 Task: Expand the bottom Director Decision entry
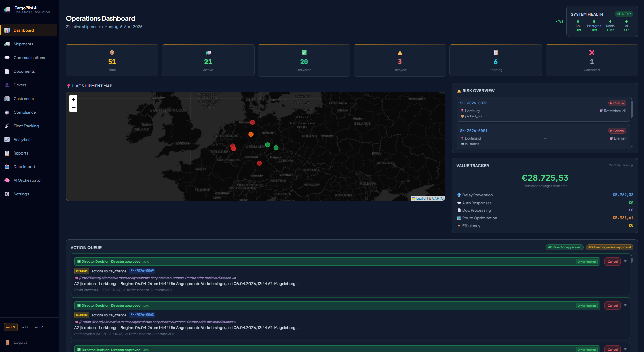pos(625,349)
